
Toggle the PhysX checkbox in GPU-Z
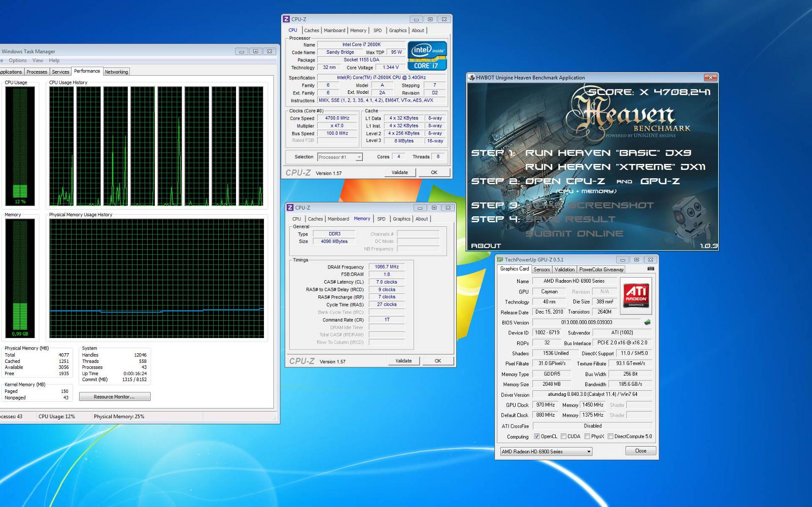[x=587, y=436]
